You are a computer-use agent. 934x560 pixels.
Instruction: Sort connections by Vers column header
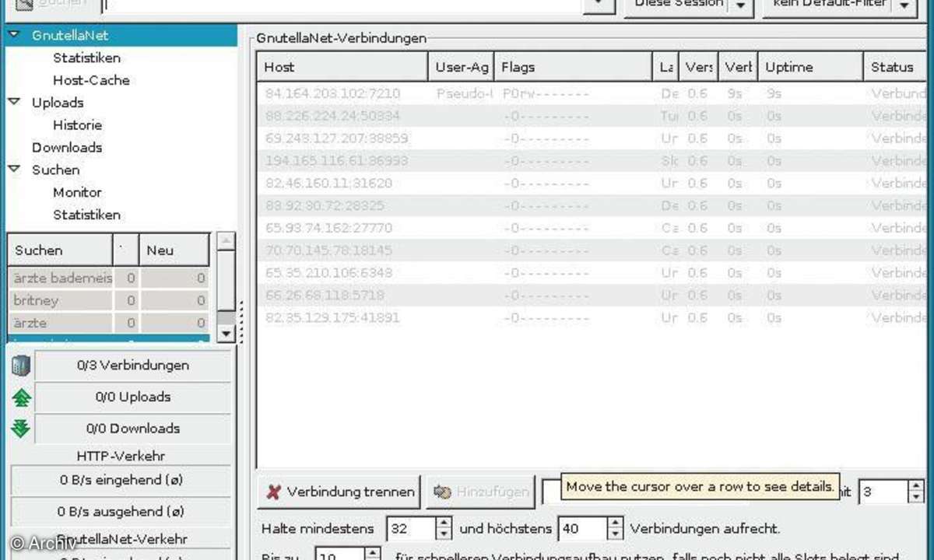pyautogui.click(x=699, y=67)
